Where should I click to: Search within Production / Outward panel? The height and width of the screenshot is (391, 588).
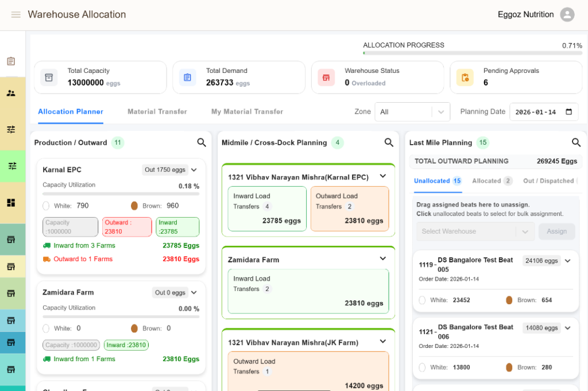click(x=202, y=142)
